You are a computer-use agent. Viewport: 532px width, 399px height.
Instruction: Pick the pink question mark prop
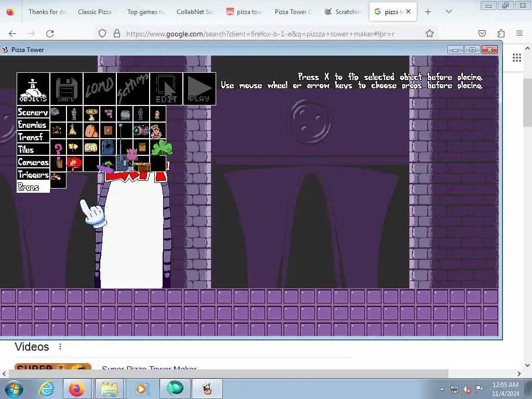58,148
